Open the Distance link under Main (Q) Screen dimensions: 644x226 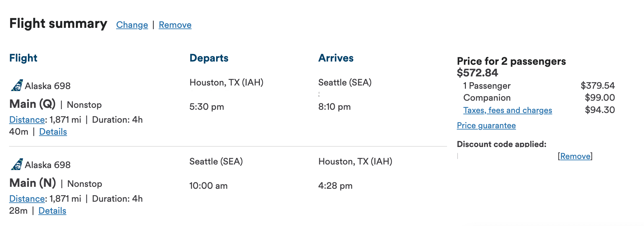coord(27,120)
